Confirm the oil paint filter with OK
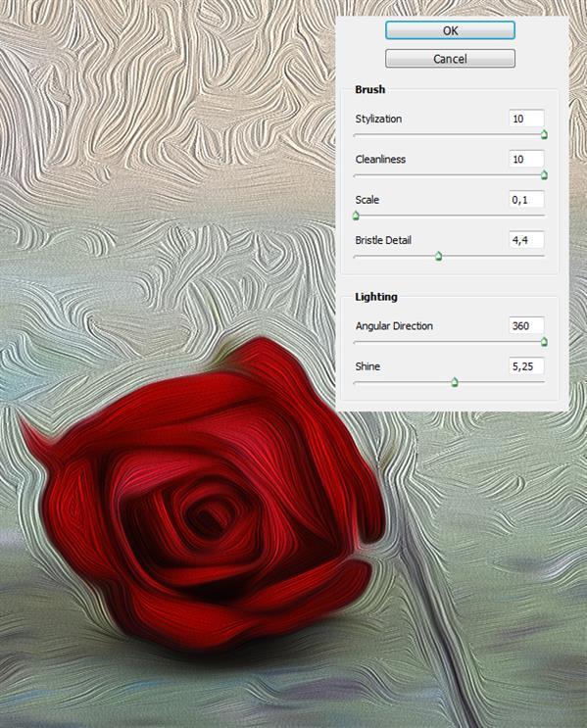This screenshot has width=587, height=728. [x=450, y=30]
